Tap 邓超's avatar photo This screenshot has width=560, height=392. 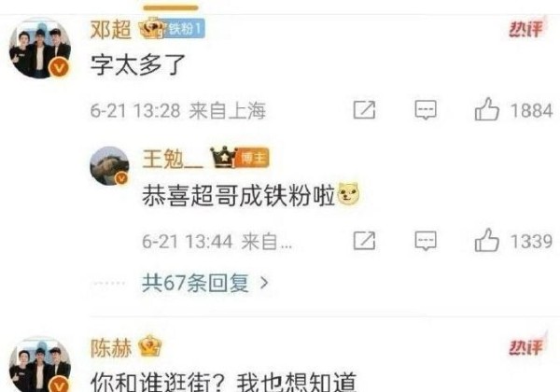point(40,48)
